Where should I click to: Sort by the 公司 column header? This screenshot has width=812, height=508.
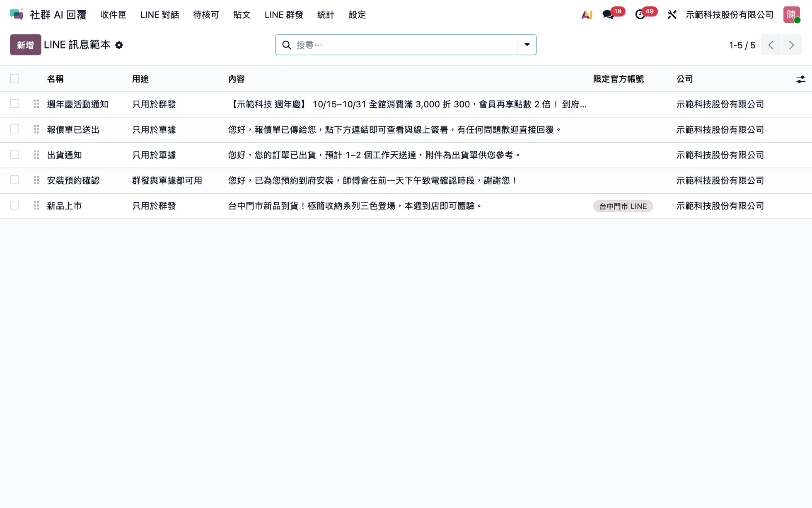[x=685, y=79]
